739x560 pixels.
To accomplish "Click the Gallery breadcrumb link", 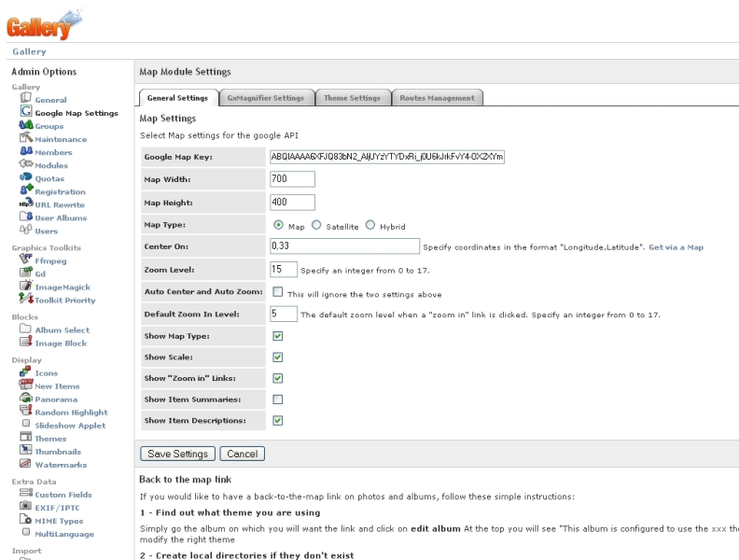I will coord(29,52).
